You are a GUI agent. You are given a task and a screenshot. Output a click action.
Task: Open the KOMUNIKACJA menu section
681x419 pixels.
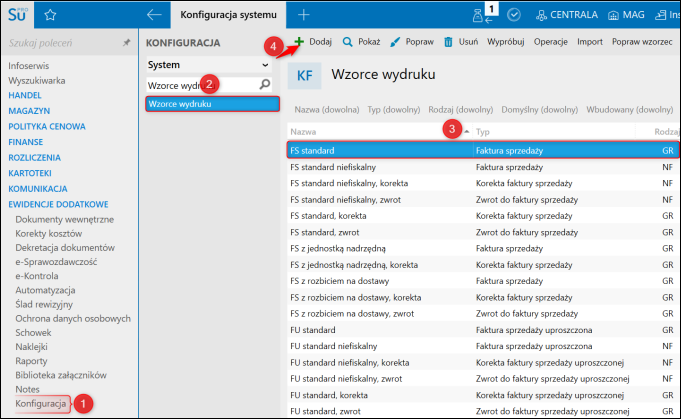[x=38, y=189]
